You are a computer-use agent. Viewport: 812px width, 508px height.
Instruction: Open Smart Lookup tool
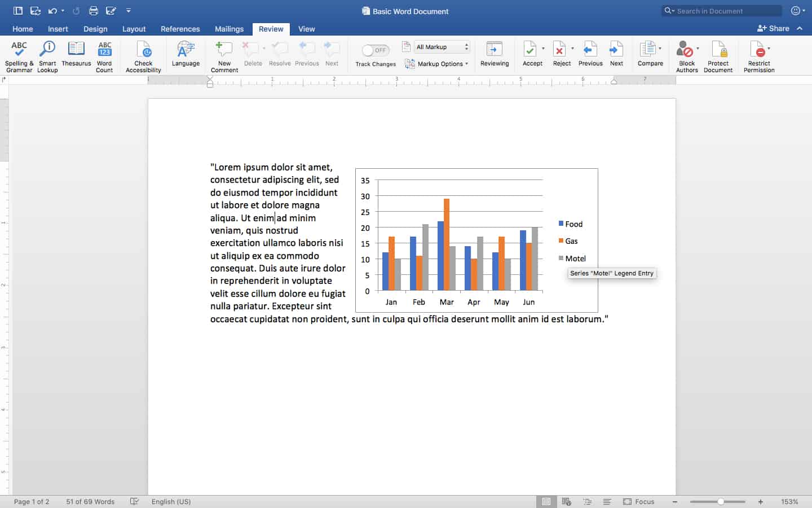point(47,56)
